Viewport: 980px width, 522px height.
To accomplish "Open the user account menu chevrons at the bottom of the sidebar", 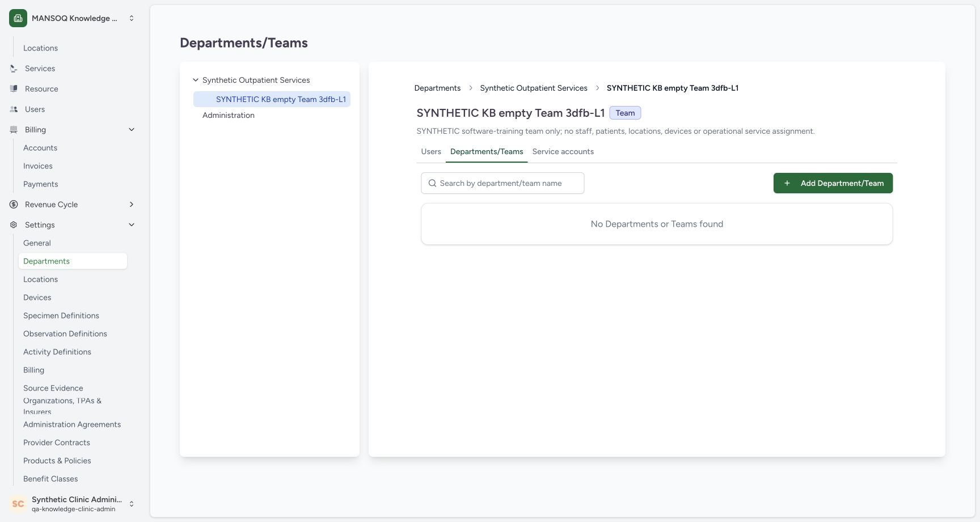I will tap(132, 504).
